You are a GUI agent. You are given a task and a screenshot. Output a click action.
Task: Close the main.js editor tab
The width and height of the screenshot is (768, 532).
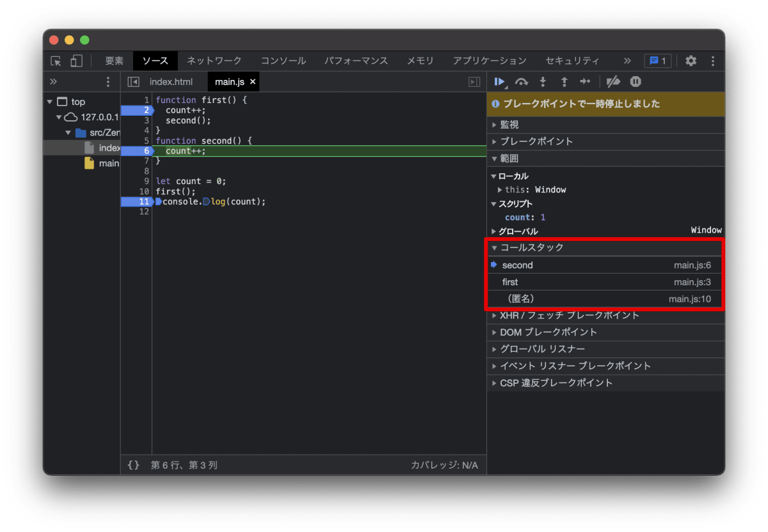tap(253, 82)
